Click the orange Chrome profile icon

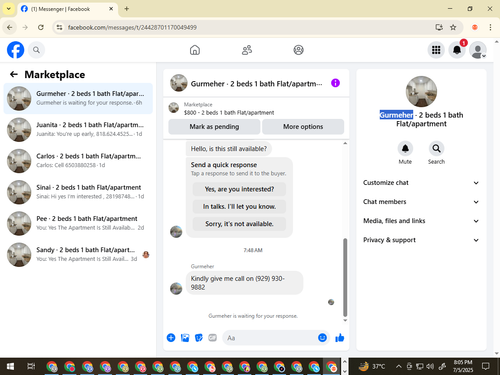[x=475, y=27]
